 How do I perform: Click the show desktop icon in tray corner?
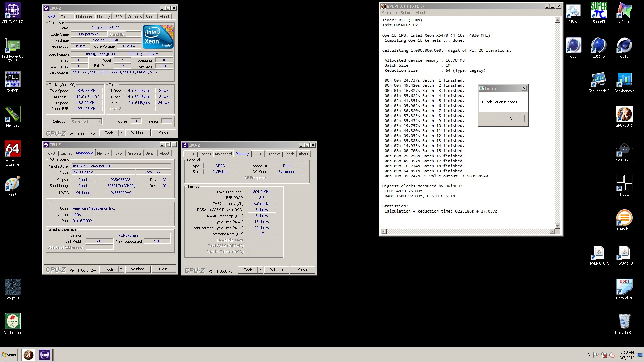[640, 355]
